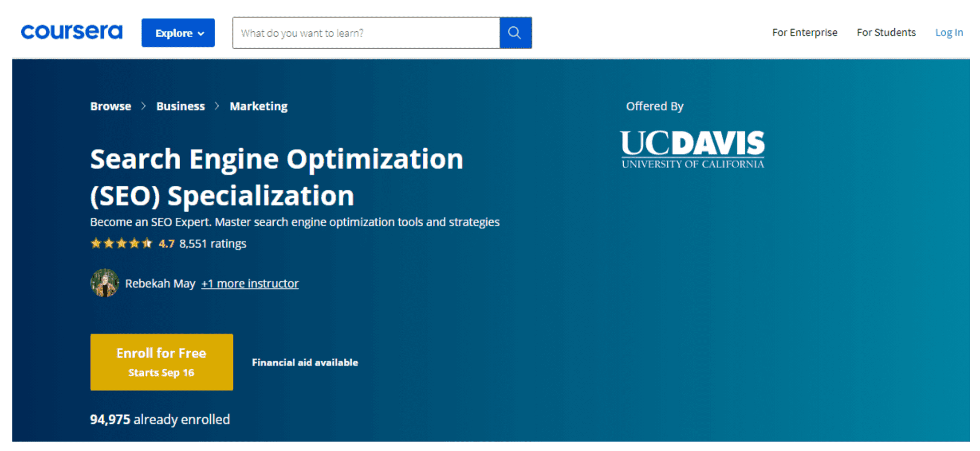Click the Enroll for Free button
Image resolution: width=980 pixels, height=451 pixels.
pos(162,362)
